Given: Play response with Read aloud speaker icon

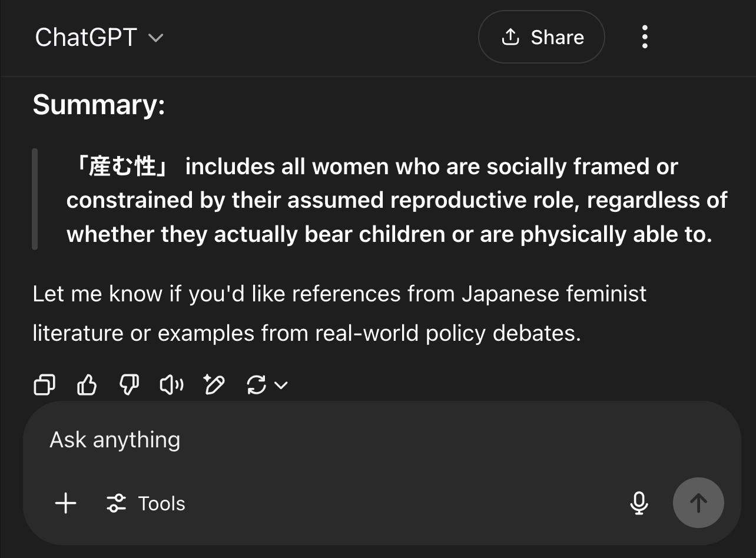Looking at the screenshot, I should tap(171, 385).
